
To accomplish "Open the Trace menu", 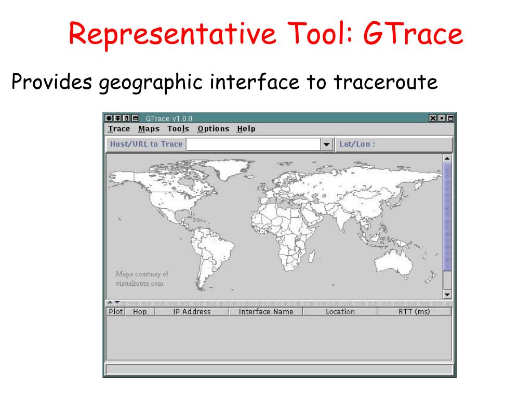I will click(x=119, y=129).
